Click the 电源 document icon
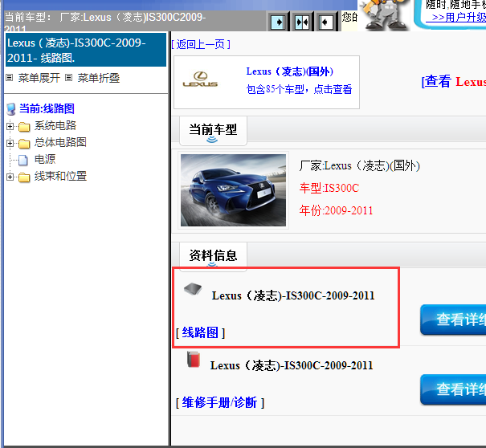 point(23,160)
